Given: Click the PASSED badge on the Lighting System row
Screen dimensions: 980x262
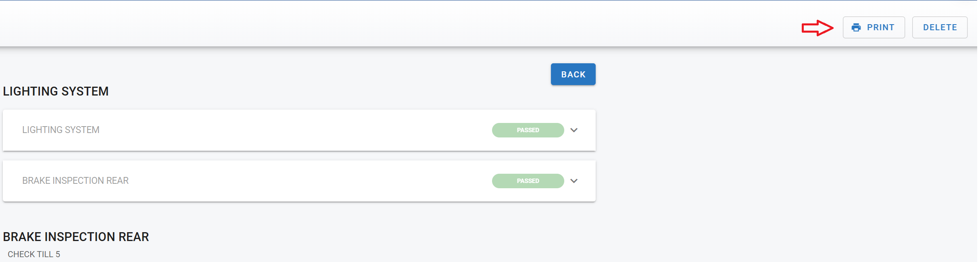Looking at the screenshot, I should 528,130.
